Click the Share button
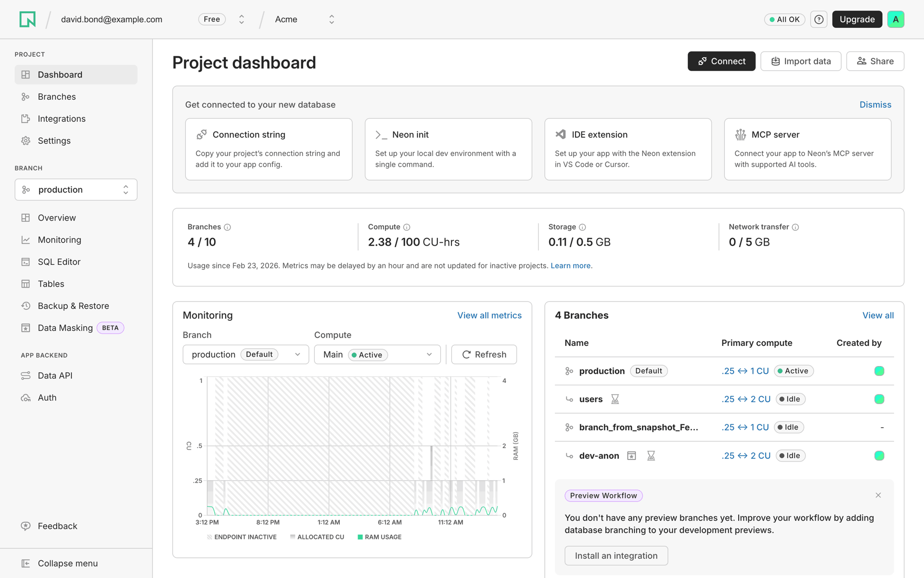The image size is (924, 578). pyautogui.click(x=875, y=61)
